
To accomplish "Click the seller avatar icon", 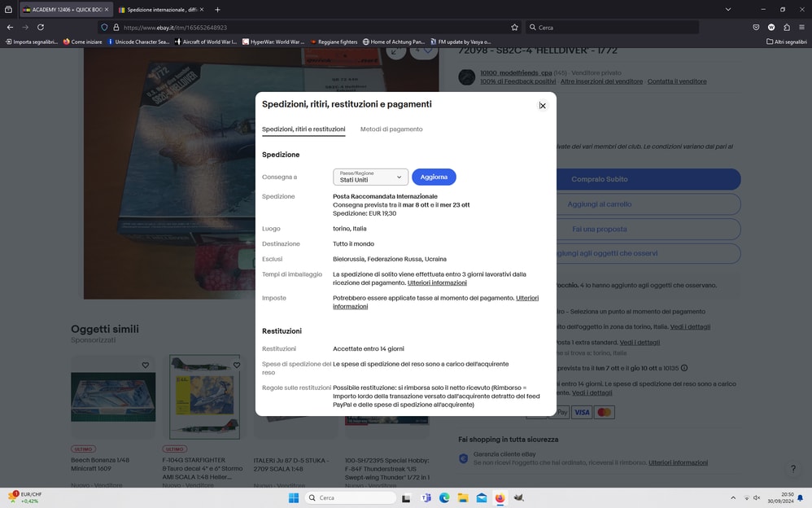I will click(x=466, y=77).
